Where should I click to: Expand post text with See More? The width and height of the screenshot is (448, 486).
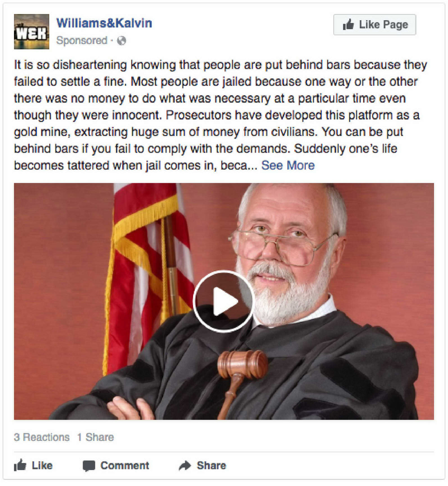pos(288,165)
